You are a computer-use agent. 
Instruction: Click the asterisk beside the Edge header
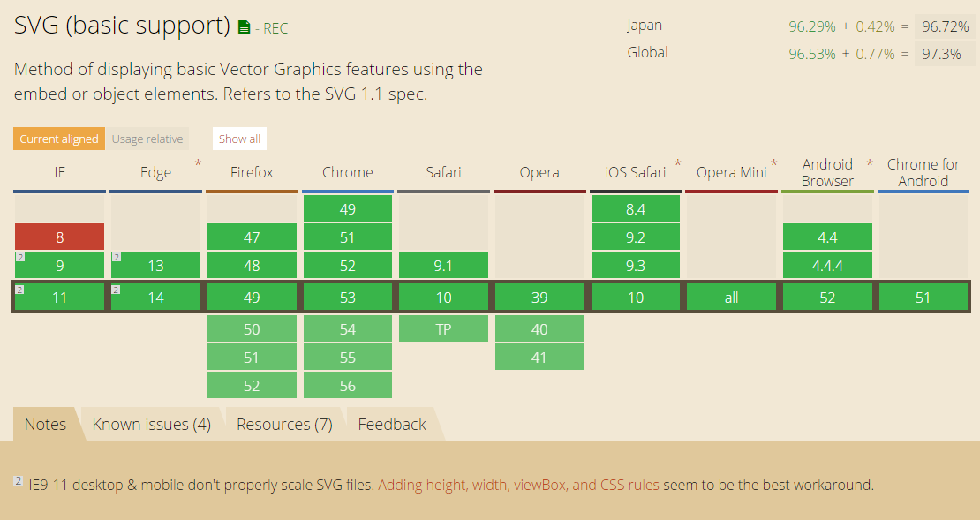(x=198, y=163)
